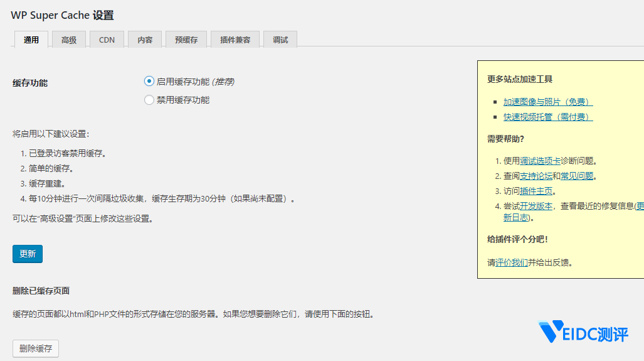Open the 通用 tab

pos(31,40)
